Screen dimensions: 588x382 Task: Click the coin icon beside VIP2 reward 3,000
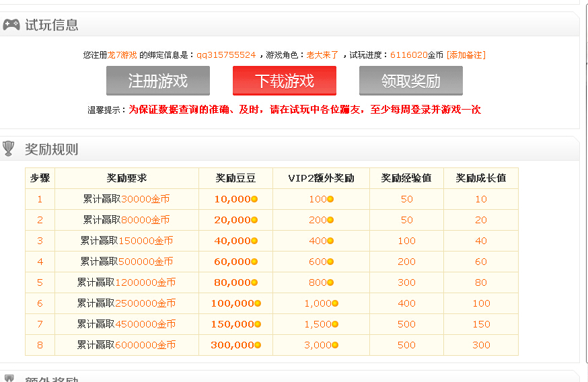click(x=335, y=345)
